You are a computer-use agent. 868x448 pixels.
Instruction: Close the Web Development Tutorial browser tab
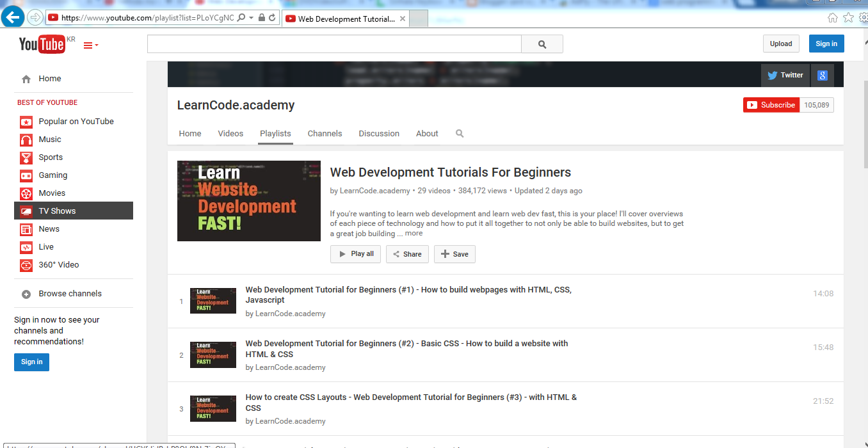coord(403,19)
